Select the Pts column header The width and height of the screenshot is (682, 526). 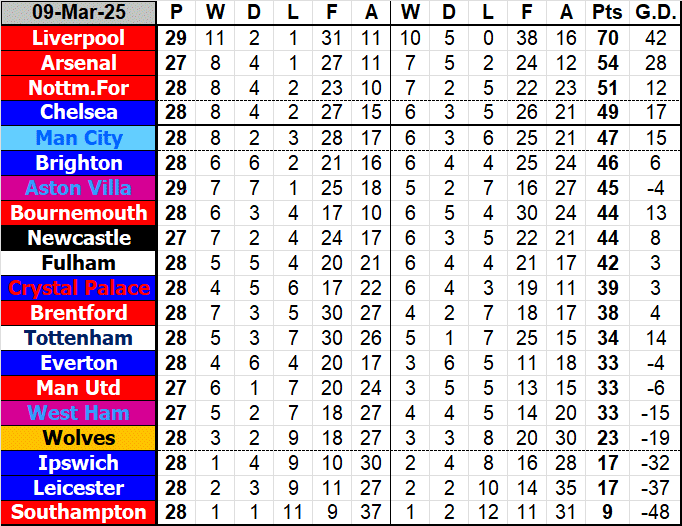pos(607,13)
